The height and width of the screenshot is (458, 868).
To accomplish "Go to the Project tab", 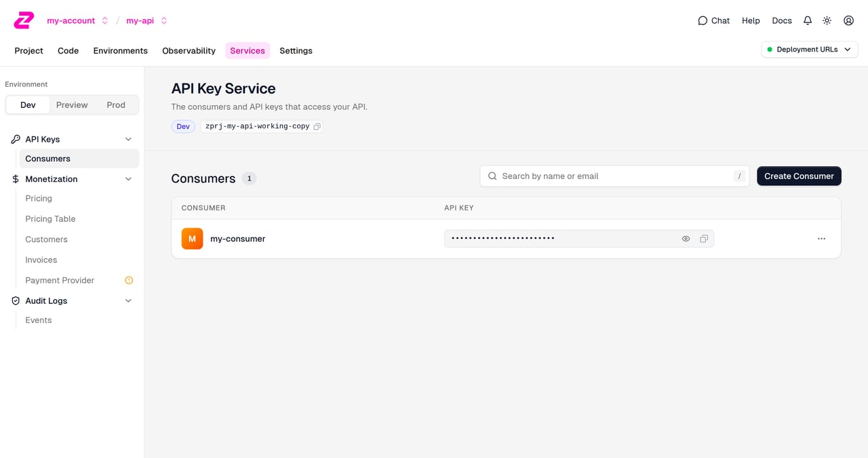I will point(28,51).
